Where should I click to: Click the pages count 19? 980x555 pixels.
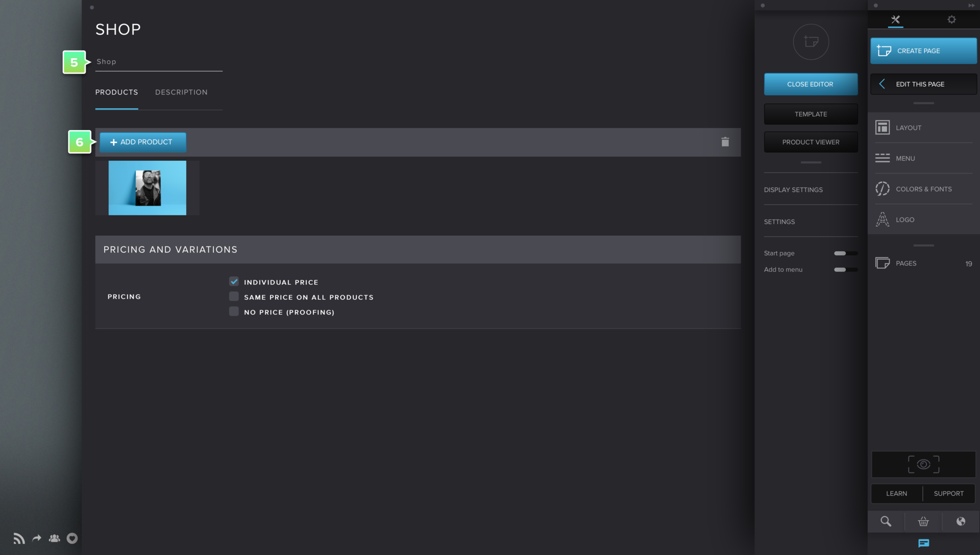[968, 263]
